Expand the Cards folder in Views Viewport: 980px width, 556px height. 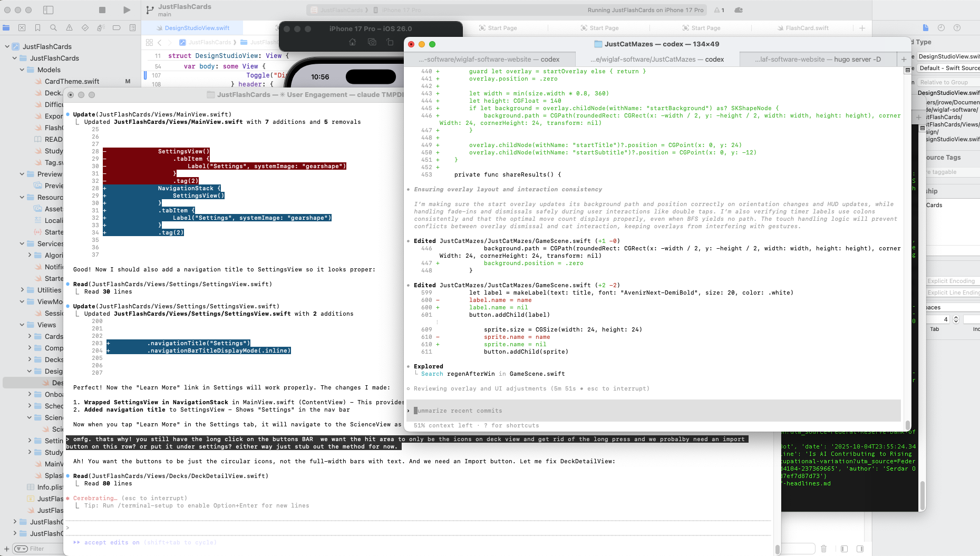tap(30, 336)
